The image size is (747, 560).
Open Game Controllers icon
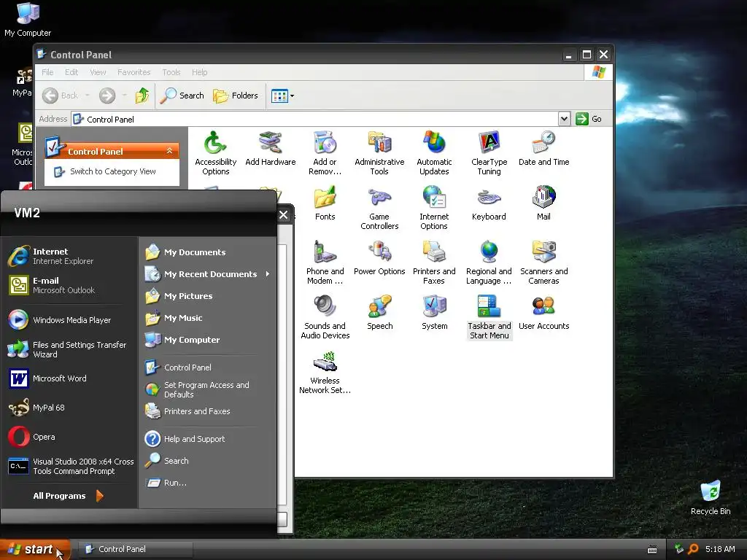379,208
